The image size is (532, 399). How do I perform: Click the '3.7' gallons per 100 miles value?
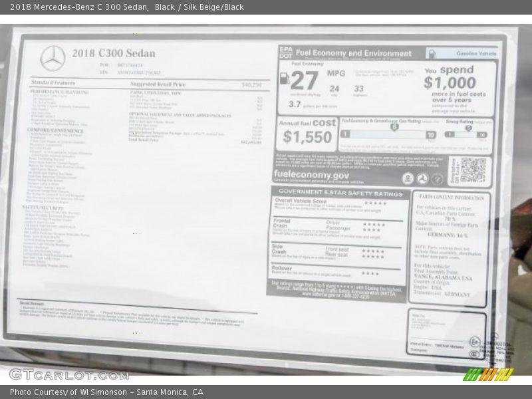pyautogui.click(x=295, y=104)
